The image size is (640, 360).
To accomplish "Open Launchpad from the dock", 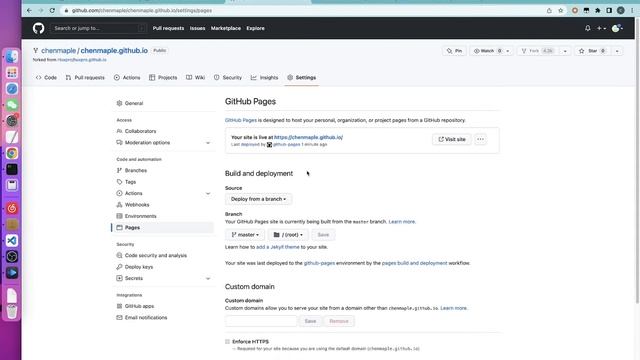I will pos(12,73).
